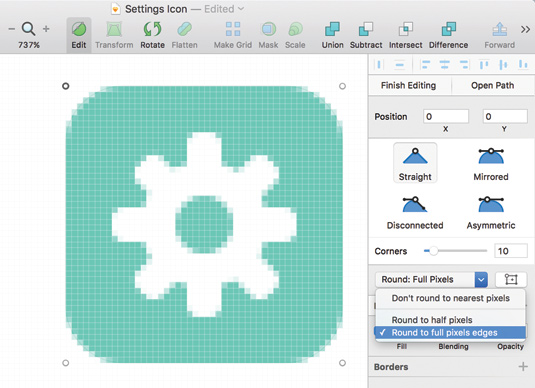Screen dimensions: 535x388
Task: Select the Transform tool
Action: click(x=114, y=35)
